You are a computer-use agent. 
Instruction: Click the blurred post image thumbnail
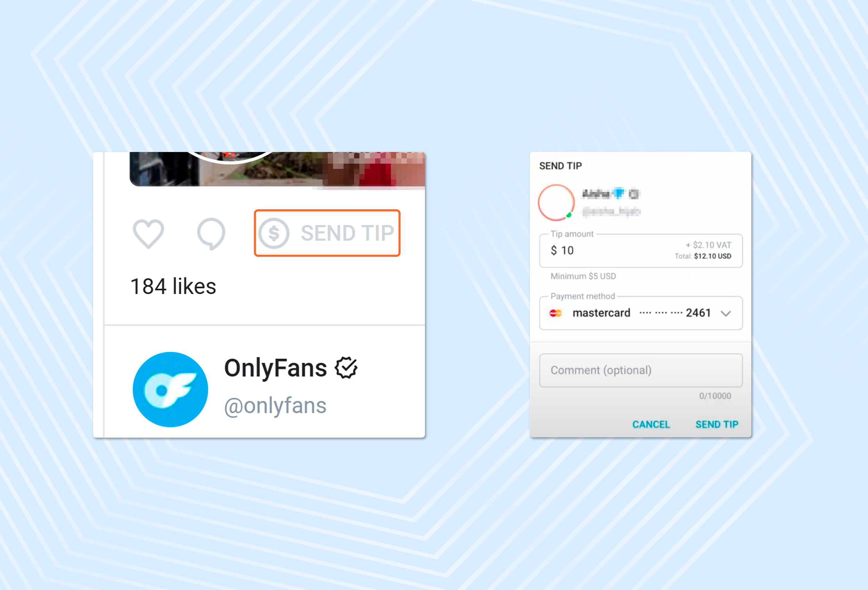pos(277,169)
